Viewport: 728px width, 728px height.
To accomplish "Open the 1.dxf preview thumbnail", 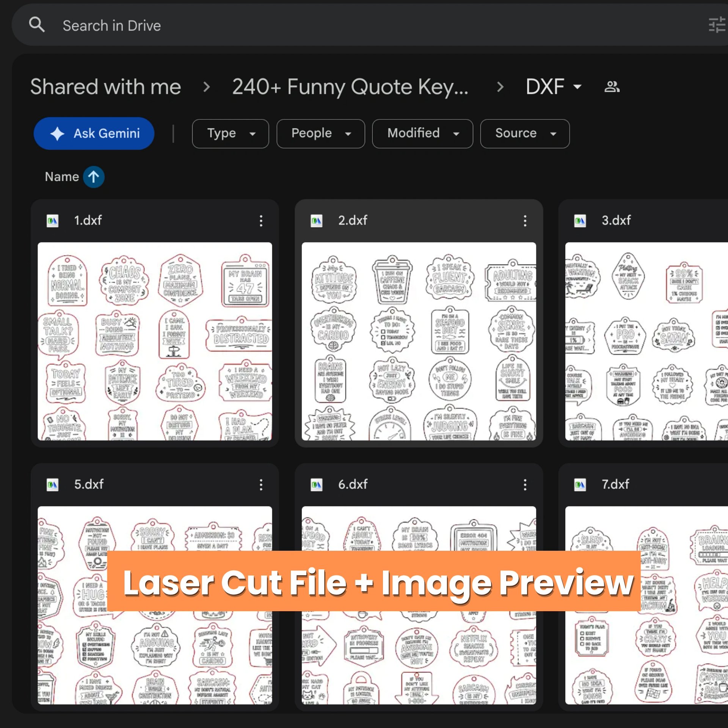I will pyautogui.click(x=155, y=341).
